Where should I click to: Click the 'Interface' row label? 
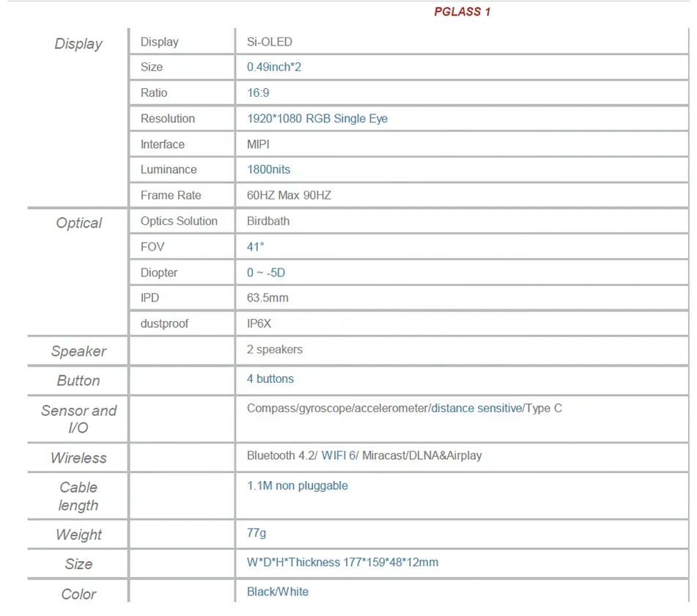click(x=162, y=144)
